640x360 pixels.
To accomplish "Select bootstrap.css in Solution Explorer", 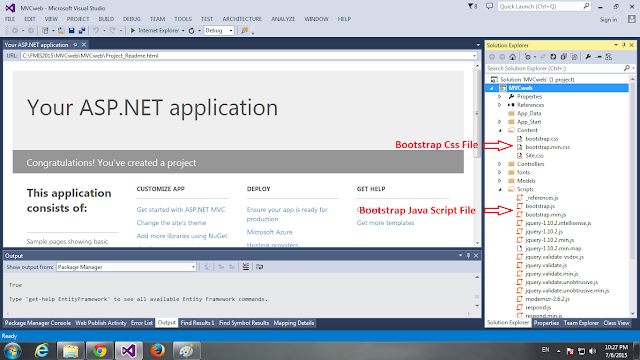I will [542, 139].
